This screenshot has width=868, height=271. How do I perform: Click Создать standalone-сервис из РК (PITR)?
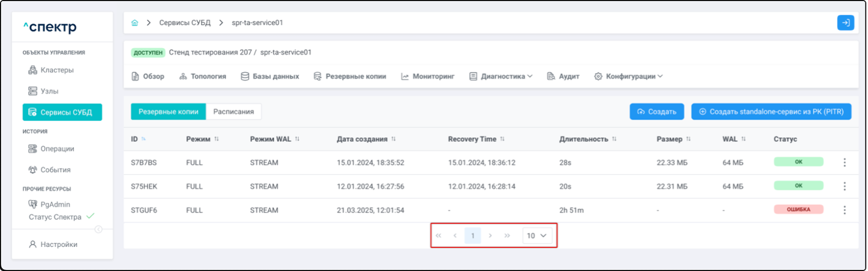tap(771, 112)
